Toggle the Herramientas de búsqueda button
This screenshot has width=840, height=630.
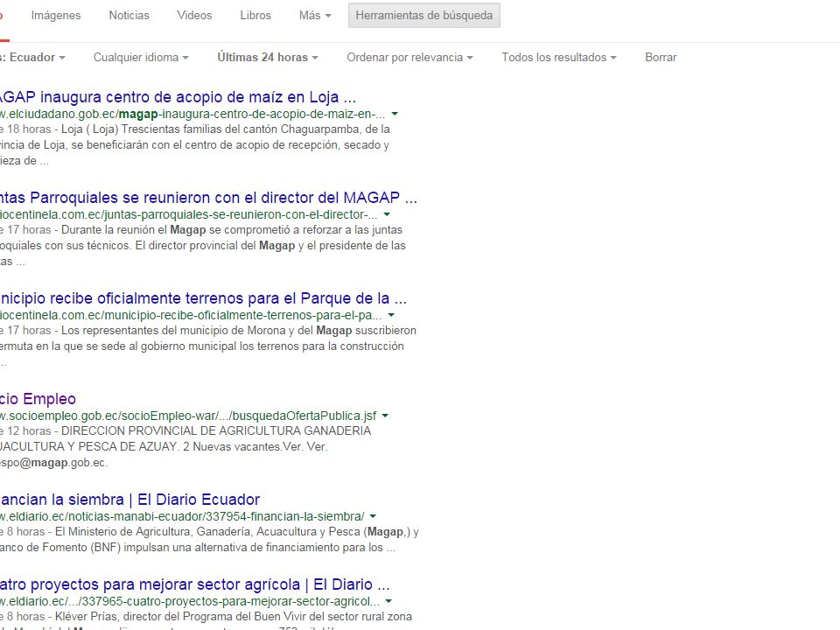(x=424, y=16)
